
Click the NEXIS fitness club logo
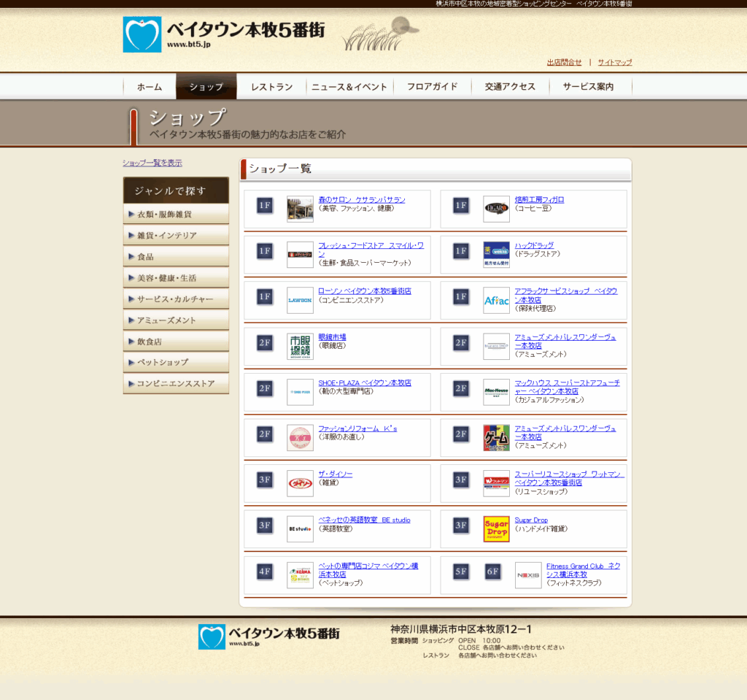tap(528, 574)
